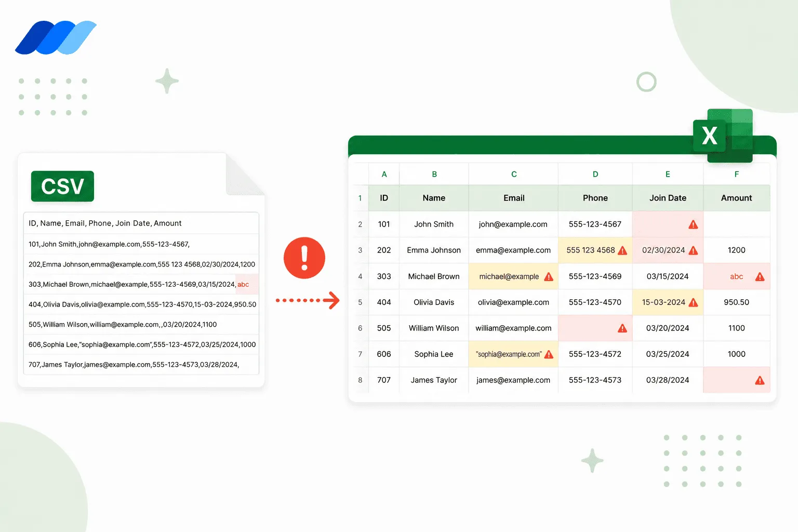
Task: Select row 8 header number
Action: pyautogui.click(x=360, y=380)
